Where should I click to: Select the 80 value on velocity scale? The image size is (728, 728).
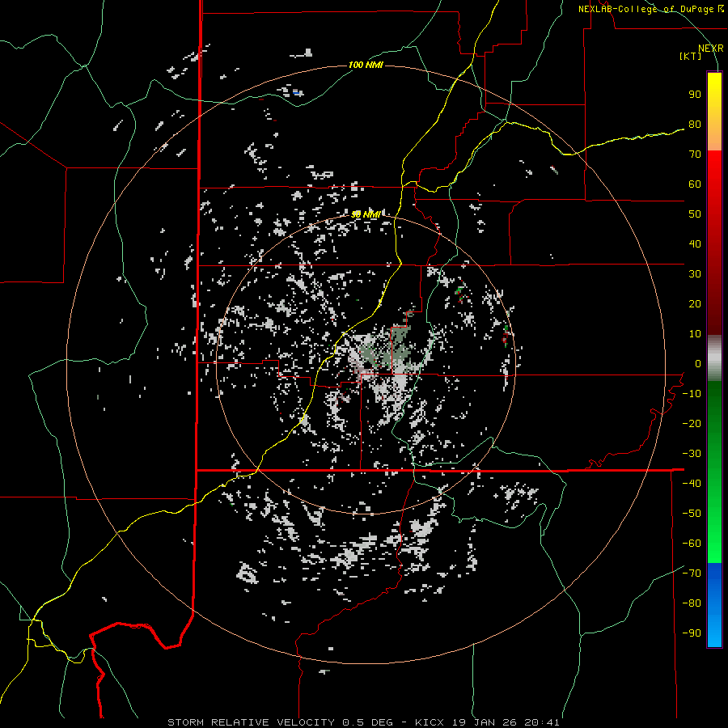[x=695, y=125]
